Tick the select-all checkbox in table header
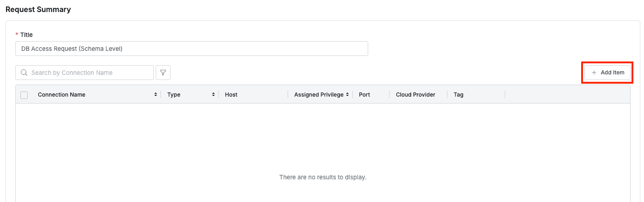644x202 pixels. click(24, 95)
